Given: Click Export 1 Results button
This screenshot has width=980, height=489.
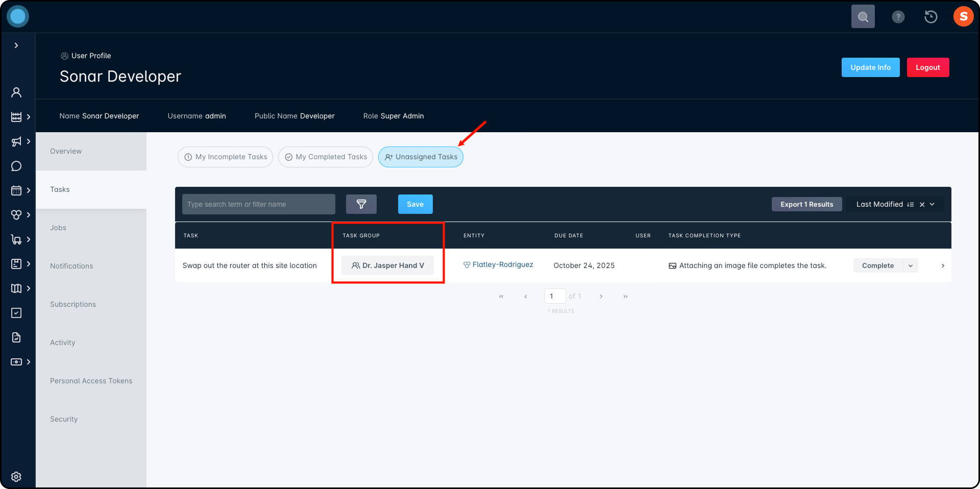Looking at the screenshot, I should 807,204.
